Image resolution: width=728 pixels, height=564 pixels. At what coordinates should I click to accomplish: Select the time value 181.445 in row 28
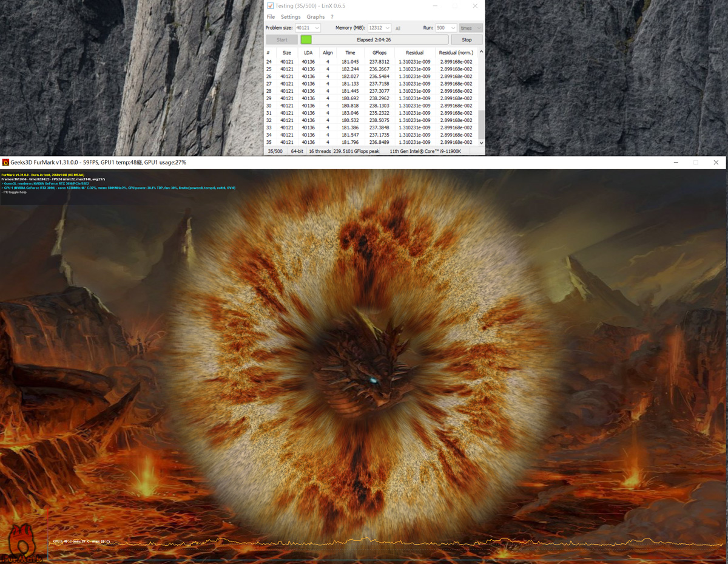click(x=350, y=91)
